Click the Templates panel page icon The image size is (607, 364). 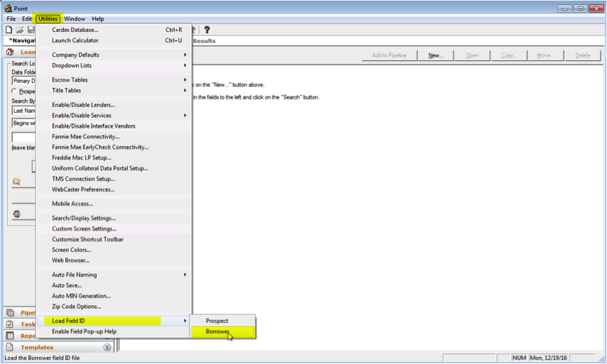click(10, 347)
